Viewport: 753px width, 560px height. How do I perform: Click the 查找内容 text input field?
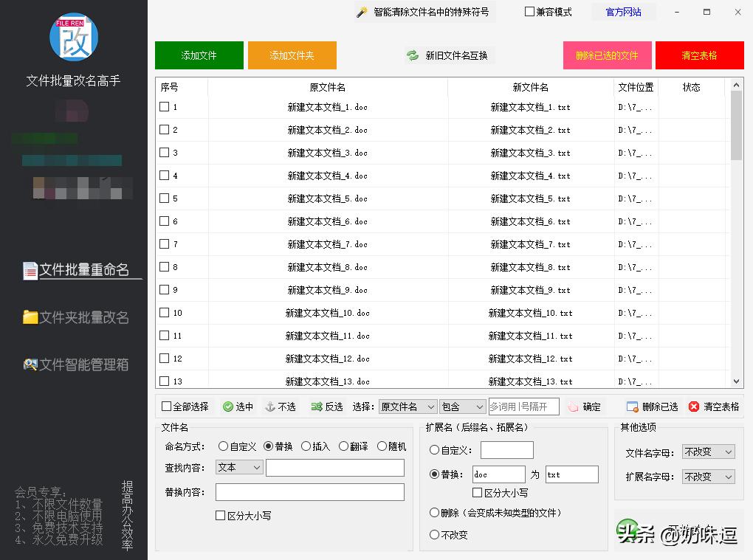[x=335, y=468]
